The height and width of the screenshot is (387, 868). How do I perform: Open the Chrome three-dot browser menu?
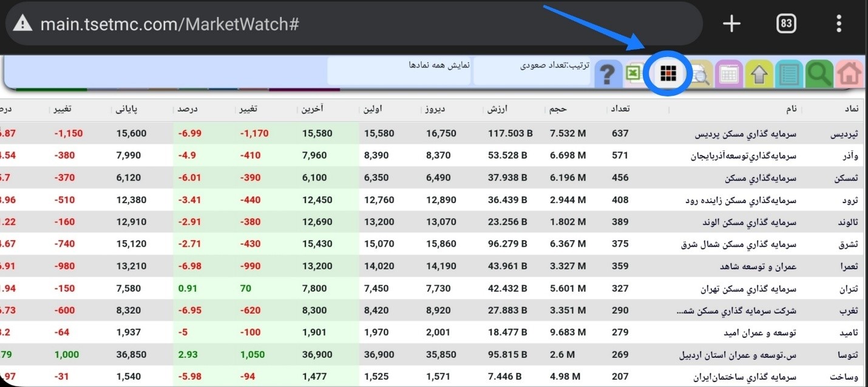click(x=838, y=23)
